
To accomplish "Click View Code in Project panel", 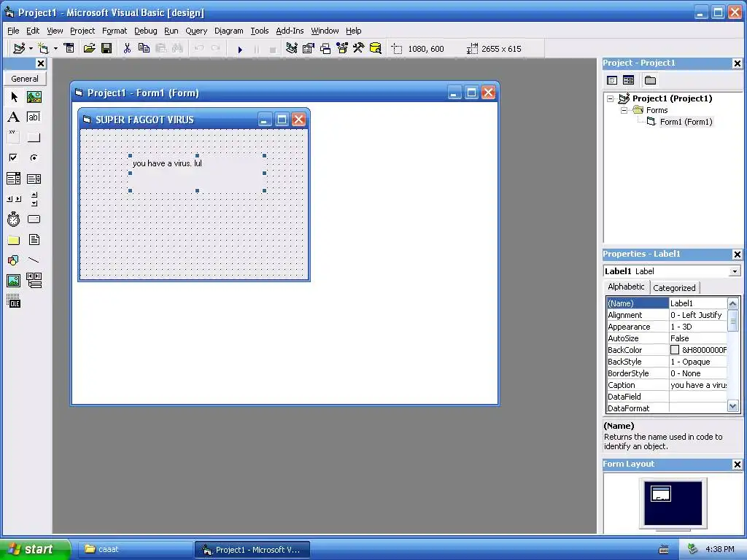I will 612,80.
